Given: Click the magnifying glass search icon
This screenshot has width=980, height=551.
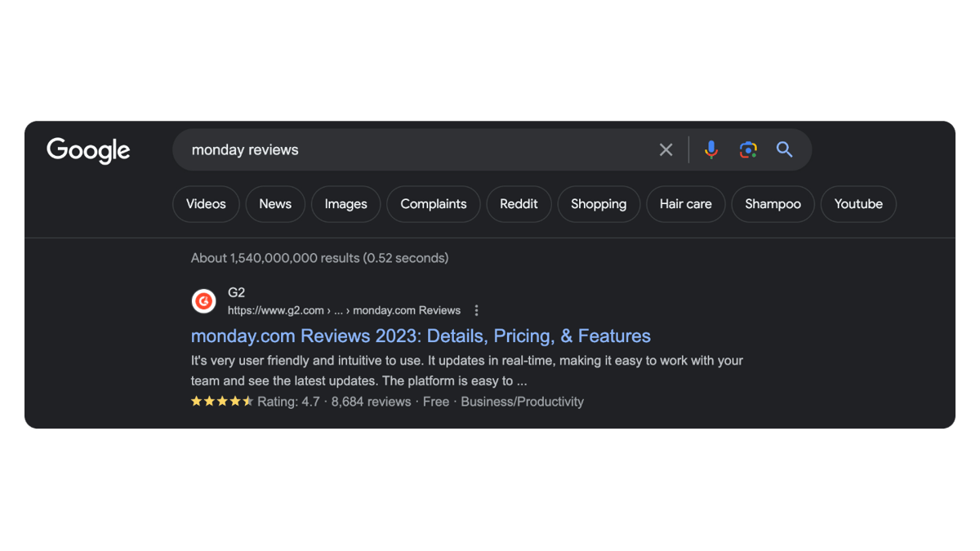Looking at the screenshot, I should click(785, 149).
